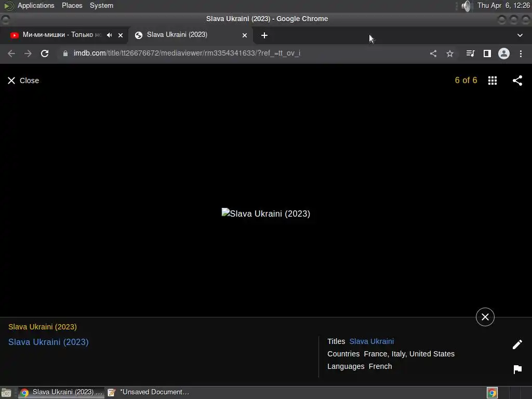Screen dimensions: 532x399
Task: Expand the tab search dropdown arrow
Action: (x=520, y=35)
